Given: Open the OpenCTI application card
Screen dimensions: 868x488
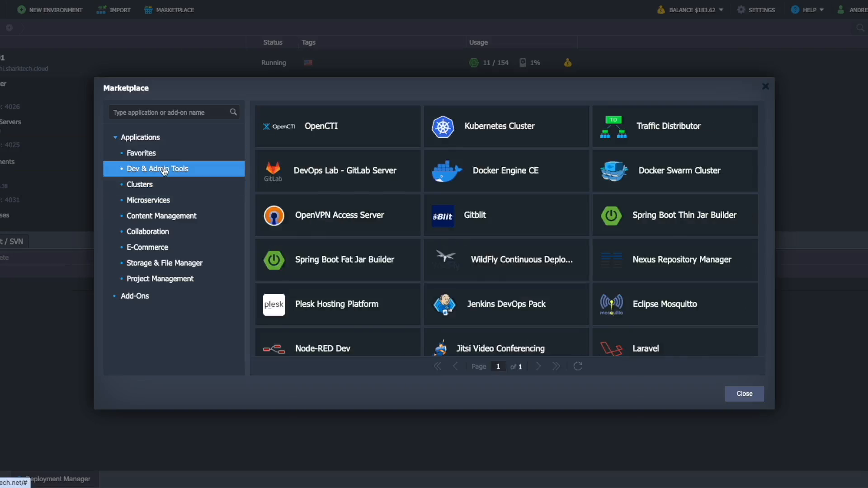Looking at the screenshot, I should (x=338, y=126).
